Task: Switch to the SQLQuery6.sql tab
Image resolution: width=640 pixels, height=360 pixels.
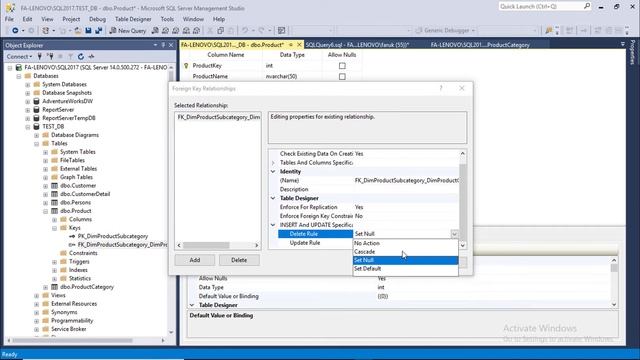Action: pyautogui.click(x=357, y=45)
